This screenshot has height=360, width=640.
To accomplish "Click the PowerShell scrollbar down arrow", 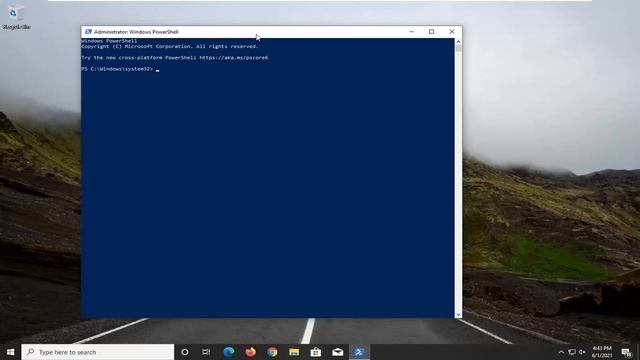I will pyautogui.click(x=458, y=315).
